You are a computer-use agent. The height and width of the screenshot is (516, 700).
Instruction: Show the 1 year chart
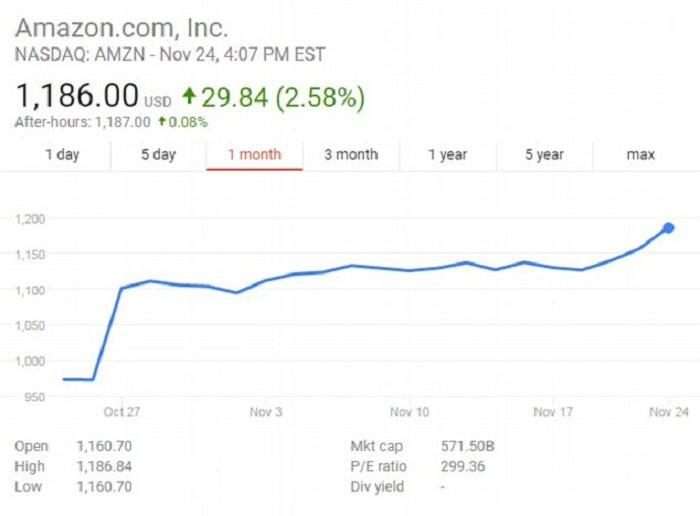pyautogui.click(x=447, y=154)
